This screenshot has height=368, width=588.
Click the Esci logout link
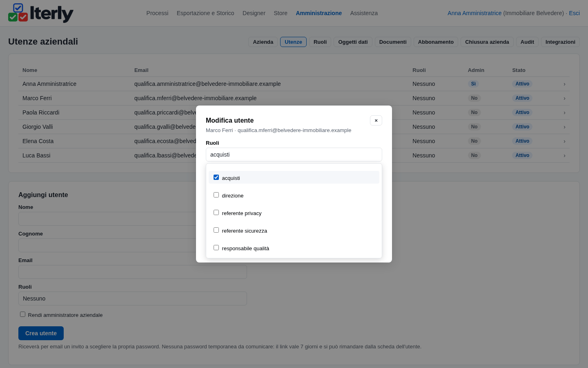pos(574,13)
